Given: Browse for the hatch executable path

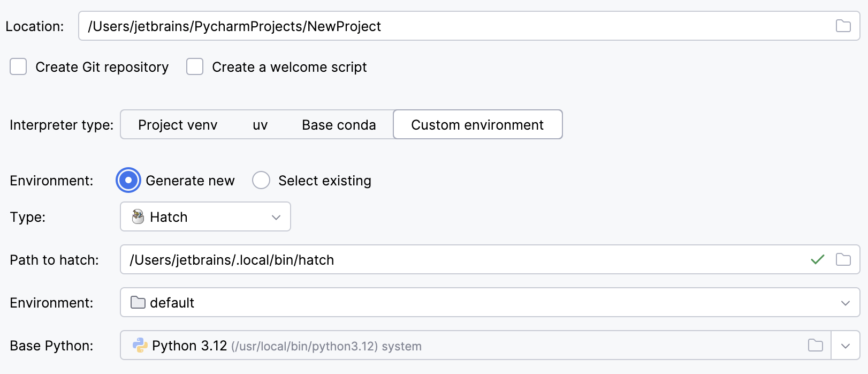Looking at the screenshot, I should click(x=844, y=259).
